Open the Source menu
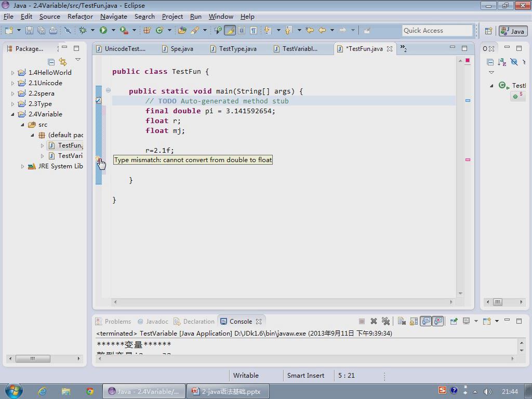 [49, 16]
